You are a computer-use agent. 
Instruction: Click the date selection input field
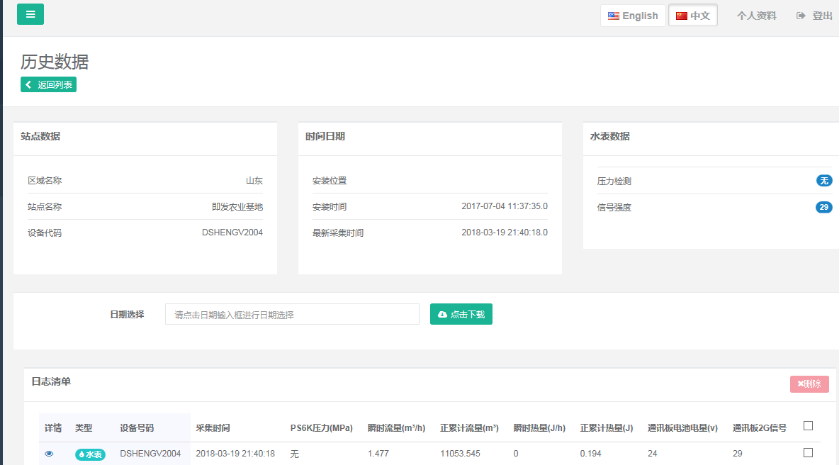(x=292, y=314)
